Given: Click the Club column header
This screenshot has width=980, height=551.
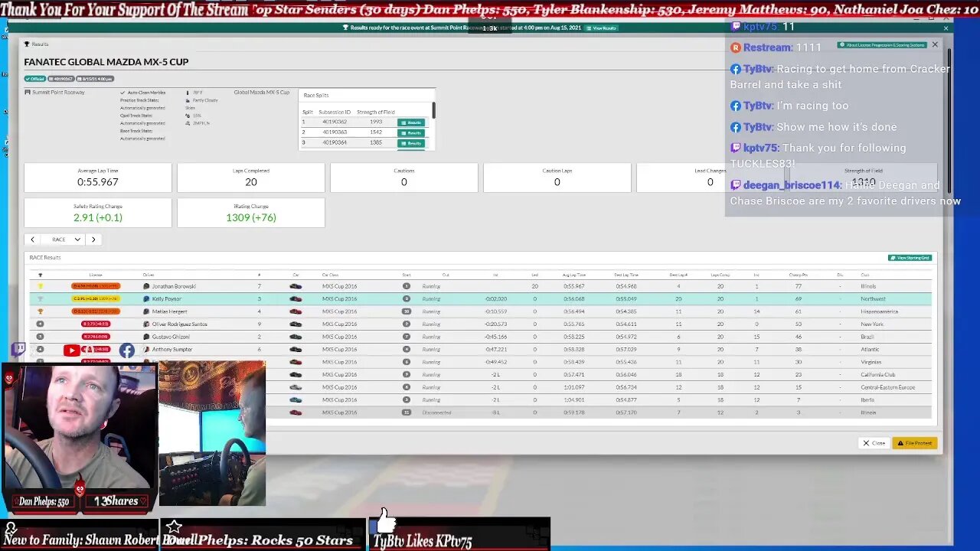Looking at the screenshot, I should [x=864, y=275].
